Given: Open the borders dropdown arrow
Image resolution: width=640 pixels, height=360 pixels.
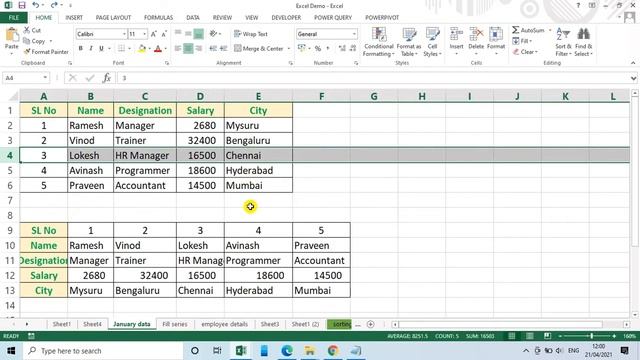Looking at the screenshot, I should [129, 49].
